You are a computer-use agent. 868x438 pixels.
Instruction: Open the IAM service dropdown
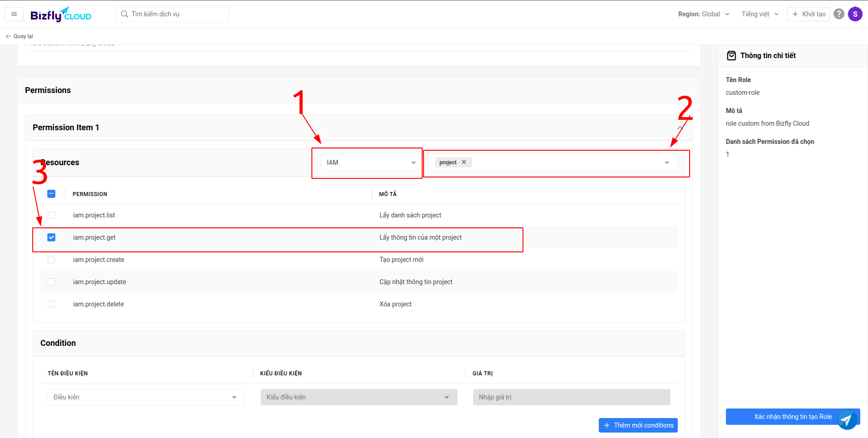coord(370,162)
